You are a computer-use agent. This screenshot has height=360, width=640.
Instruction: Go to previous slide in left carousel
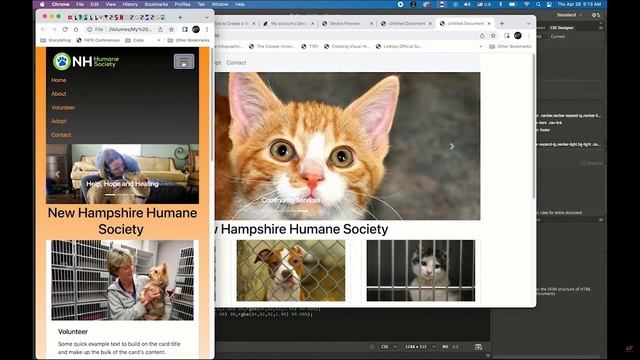[x=58, y=174]
